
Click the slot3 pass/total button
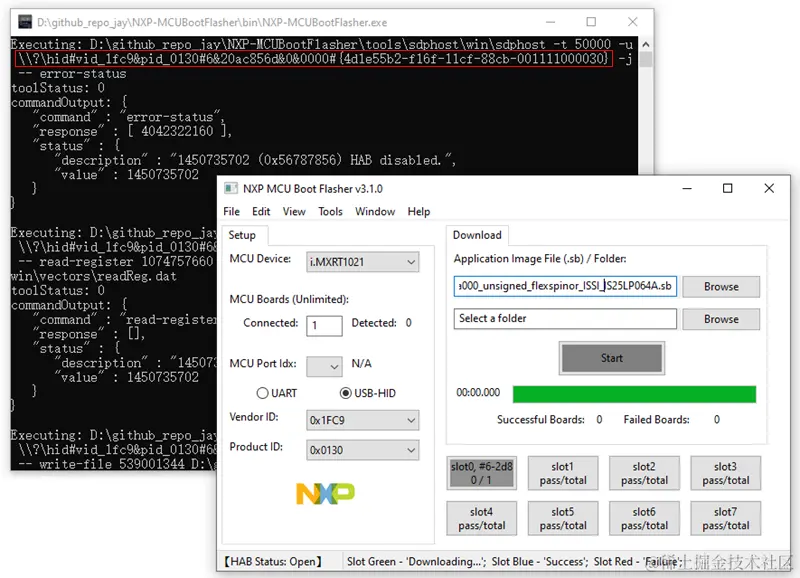726,473
